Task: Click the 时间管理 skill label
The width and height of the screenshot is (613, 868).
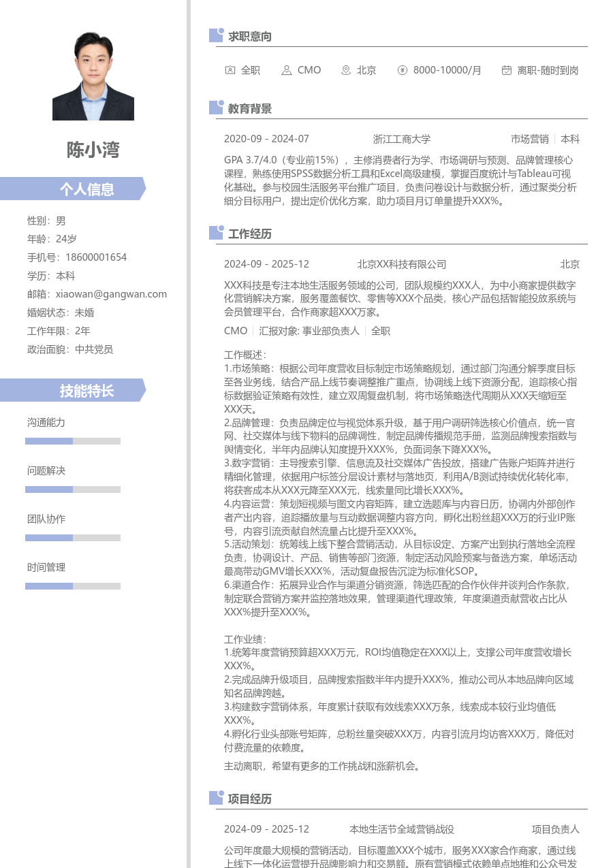Action: point(46,567)
